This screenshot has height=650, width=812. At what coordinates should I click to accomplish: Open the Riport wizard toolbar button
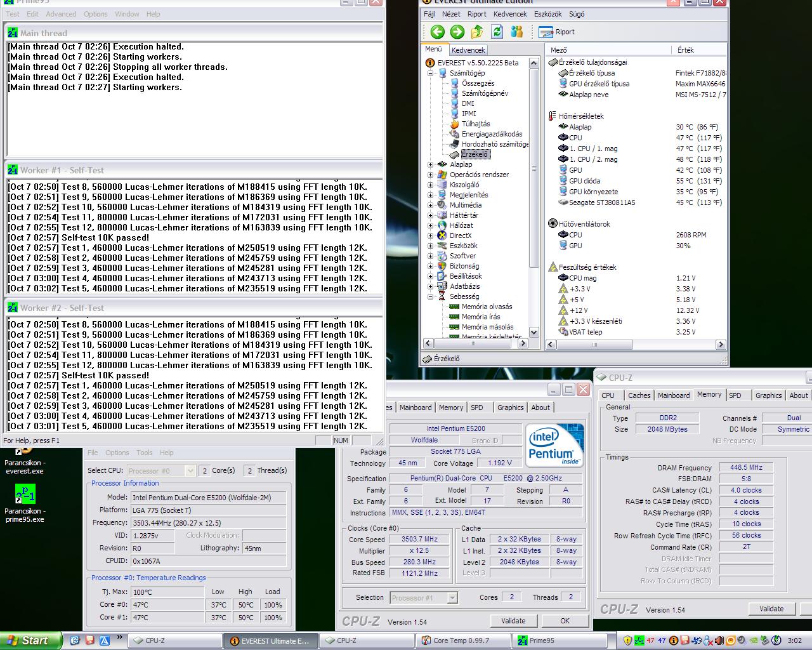(556, 32)
